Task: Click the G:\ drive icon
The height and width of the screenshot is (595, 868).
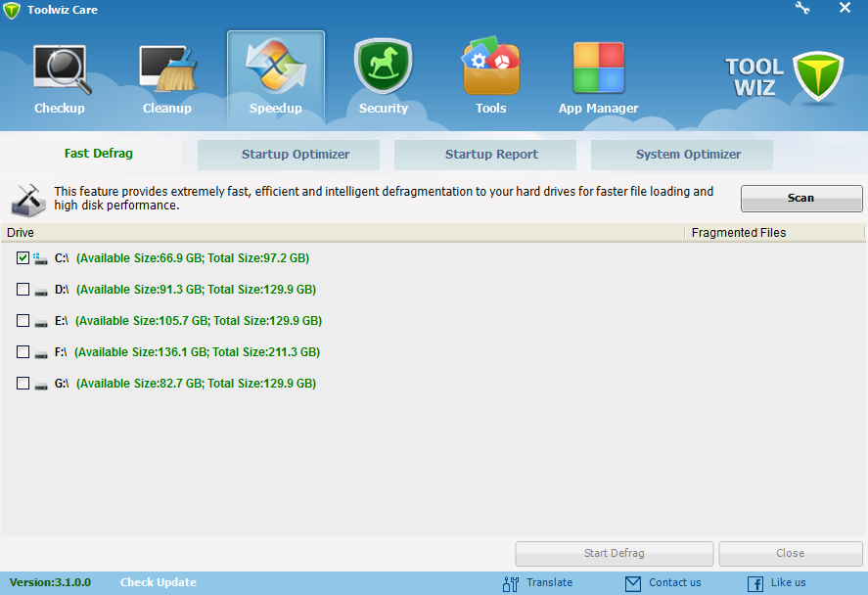Action: point(41,386)
